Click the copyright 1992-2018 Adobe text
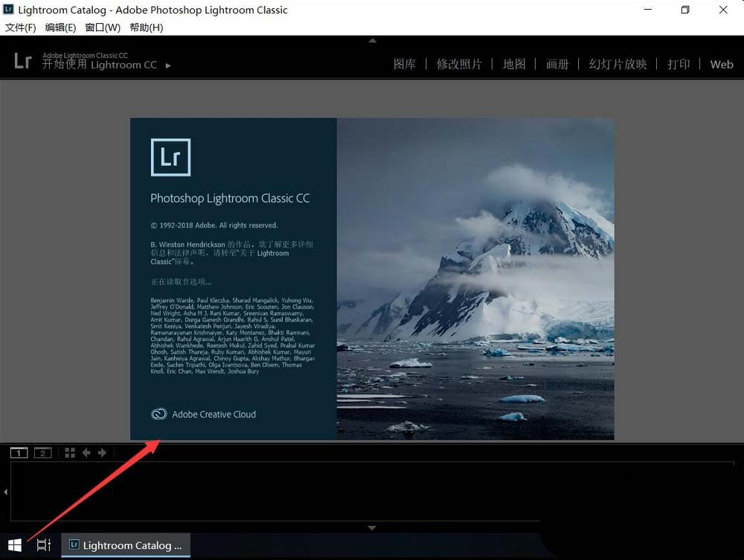The height and width of the screenshot is (560, 744). [214, 225]
